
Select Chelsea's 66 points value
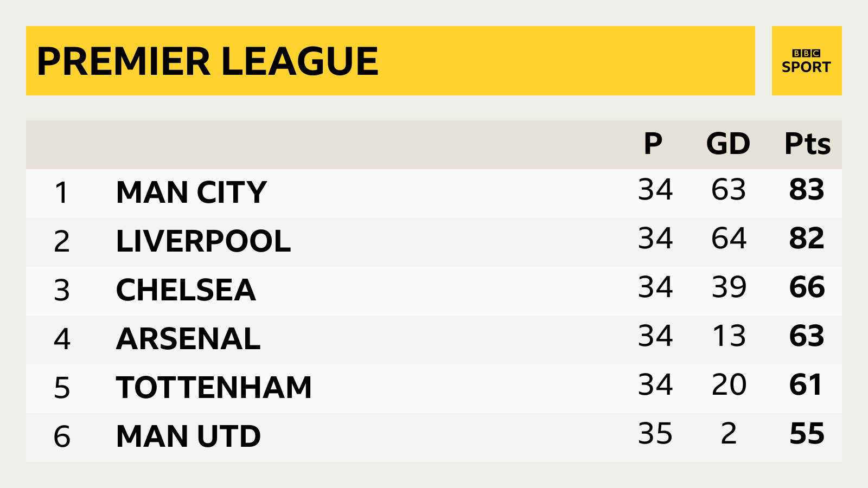click(x=807, y=287)
